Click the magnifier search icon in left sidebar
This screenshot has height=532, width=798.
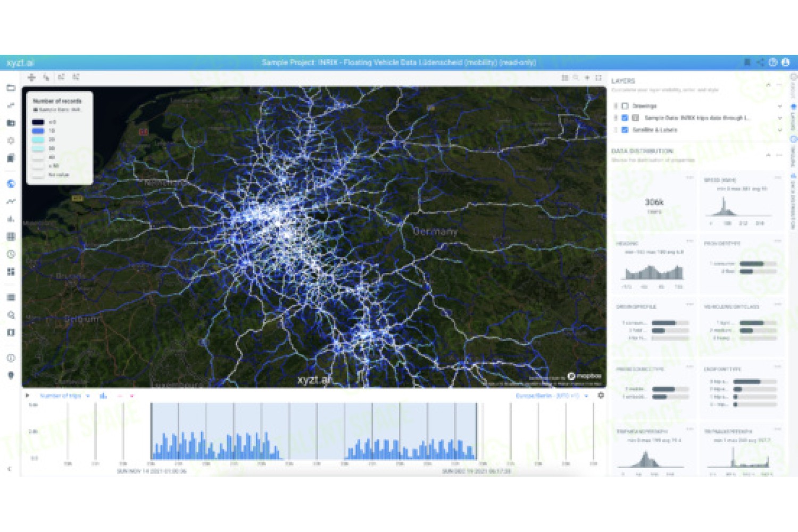tap(11, 315)
